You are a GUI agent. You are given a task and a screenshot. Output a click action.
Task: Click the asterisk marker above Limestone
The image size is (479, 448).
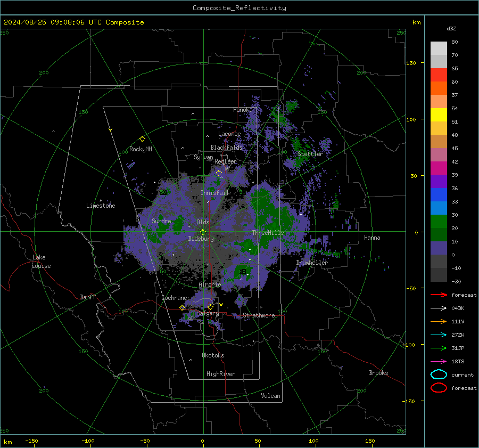coord(101,201)
